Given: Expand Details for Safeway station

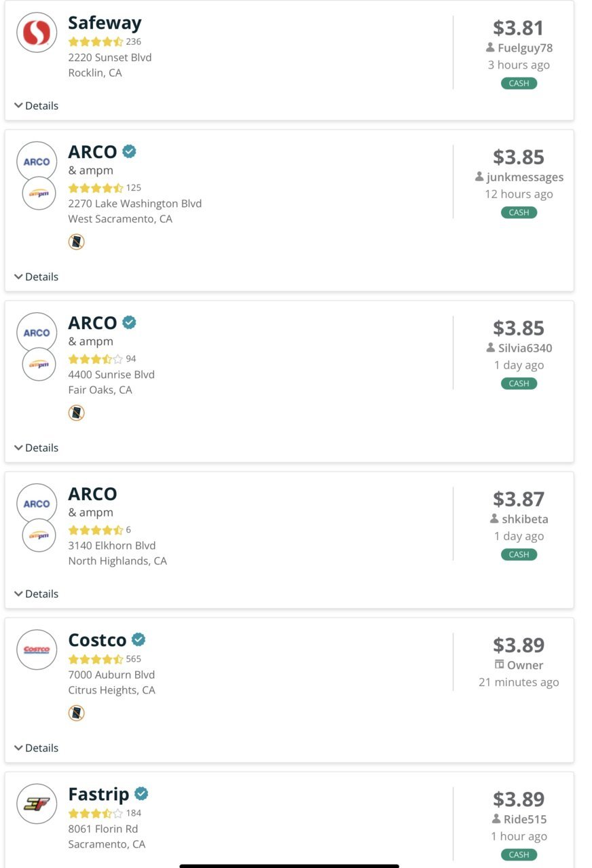Looking at the screenshot, I should (37, 106).
